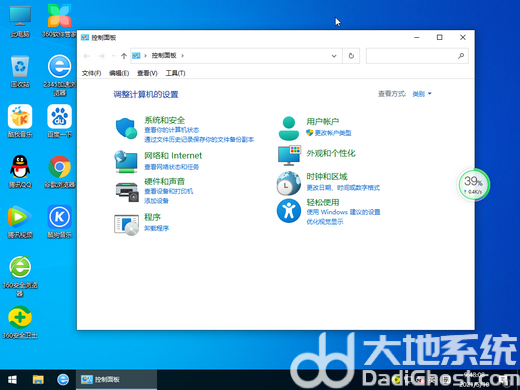Open the Hardware and Sound printer icon
Viewport: 520px width, 390px height.
click(127, 192)
